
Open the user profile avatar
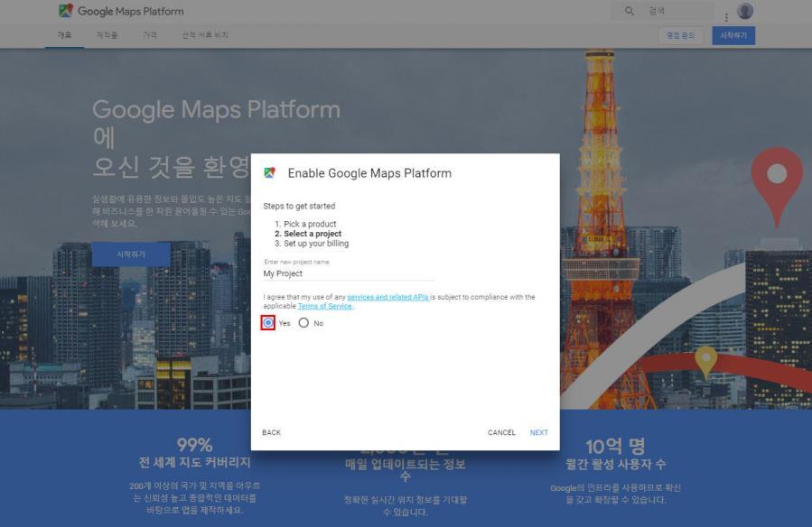click(x=745, y=12)
